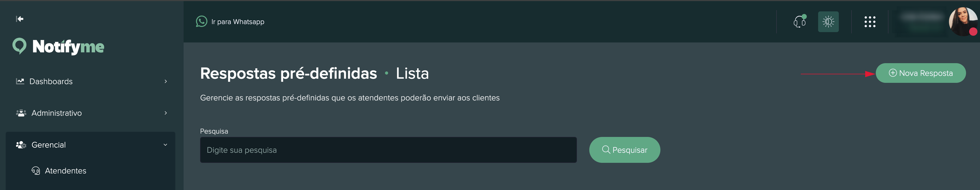
Task: Collapse the sidebar with the arrow icon
Action: pos(20,19)
